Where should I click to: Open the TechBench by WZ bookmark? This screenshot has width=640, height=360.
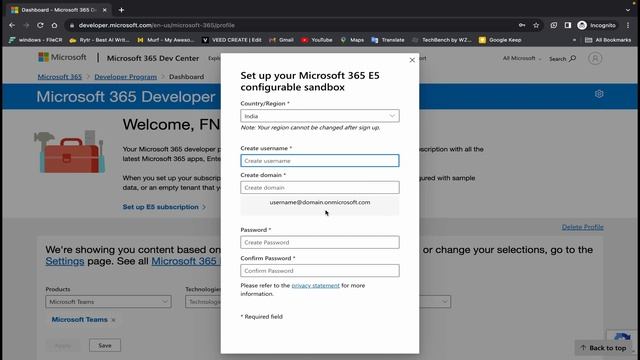pos(442,40)
